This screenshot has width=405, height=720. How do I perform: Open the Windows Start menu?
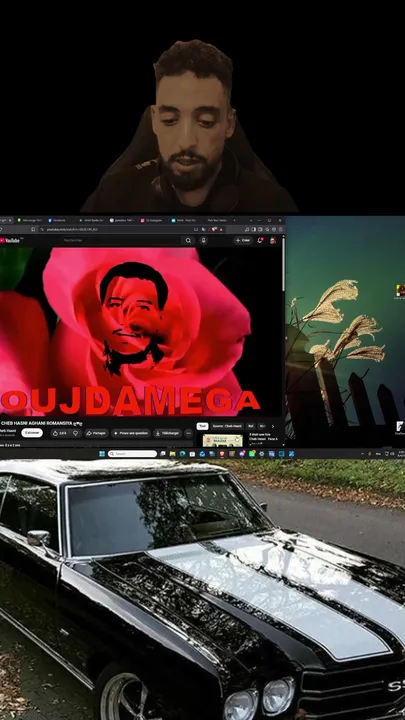(101, 454)
